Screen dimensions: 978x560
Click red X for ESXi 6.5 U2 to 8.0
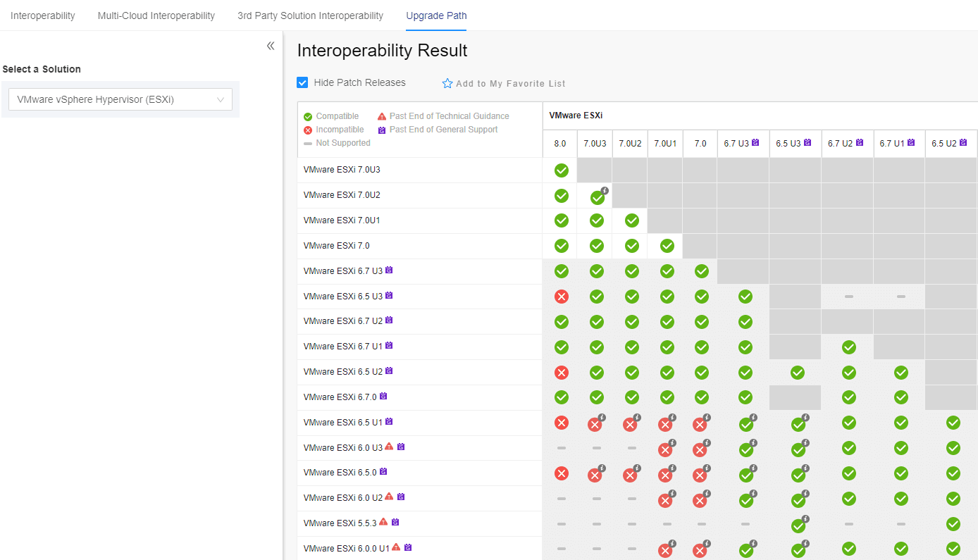point(561,373)
